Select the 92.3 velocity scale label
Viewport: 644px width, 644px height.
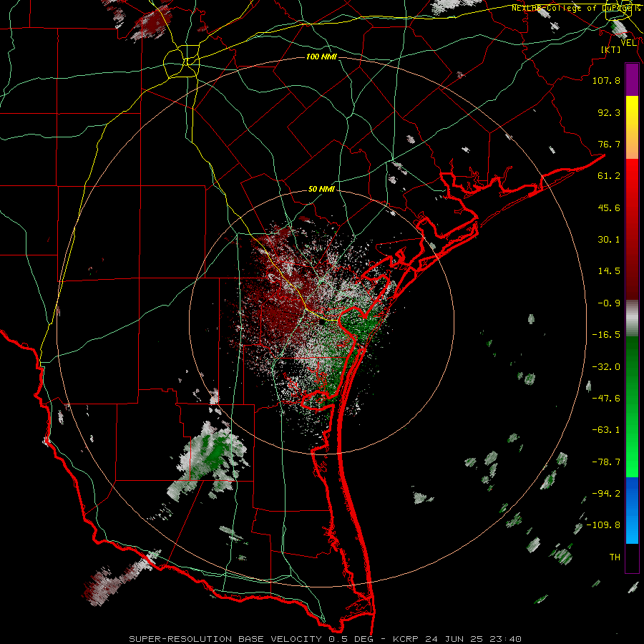(x=609, y=112)
